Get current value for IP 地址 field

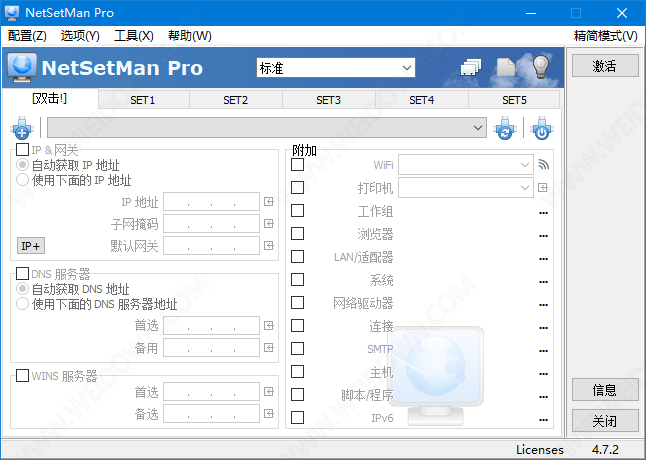point(269,202)
